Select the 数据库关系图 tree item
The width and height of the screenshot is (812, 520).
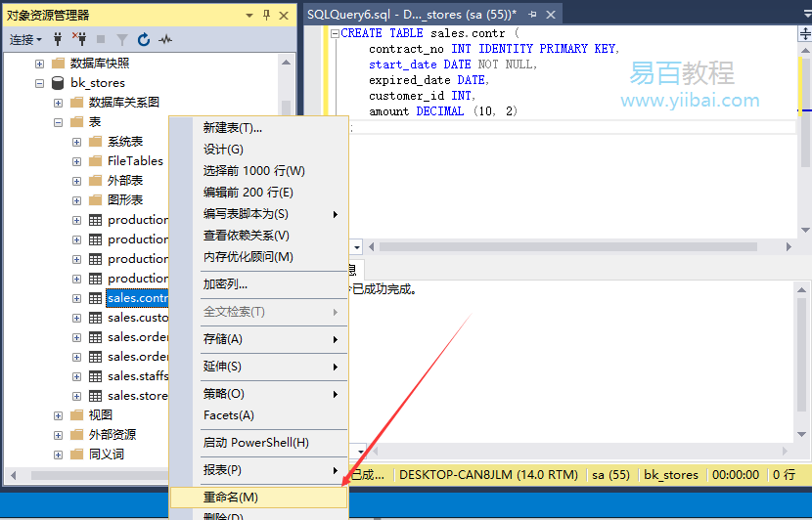click(x=124, y=103)
